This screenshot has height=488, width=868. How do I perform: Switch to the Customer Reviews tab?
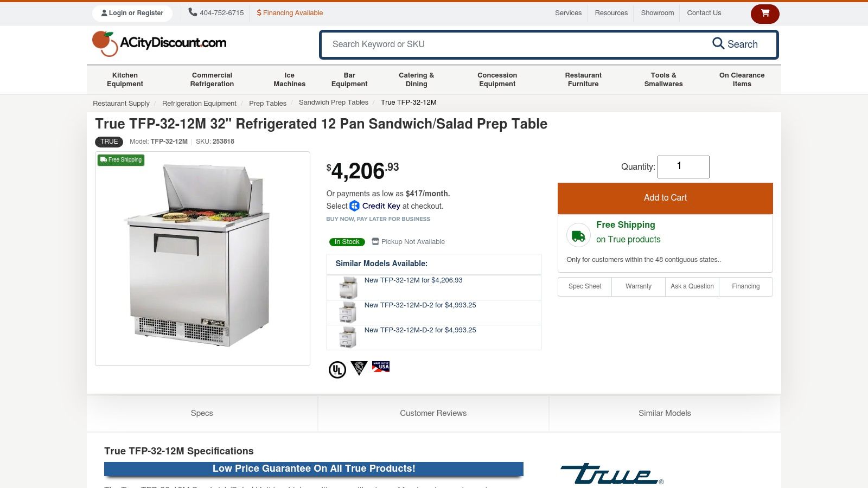pyautogui.click(x=433, y=413)
